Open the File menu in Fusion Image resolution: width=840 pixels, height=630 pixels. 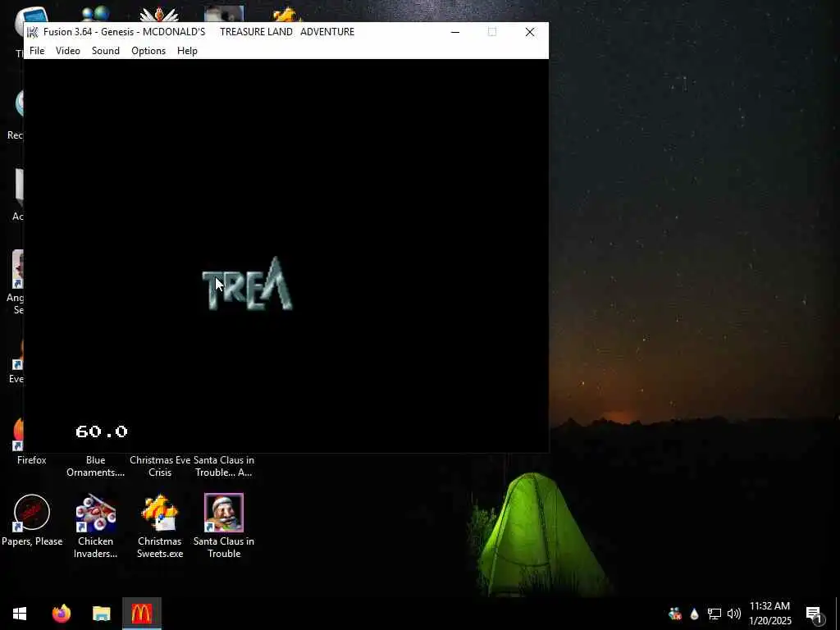[37, 50]
